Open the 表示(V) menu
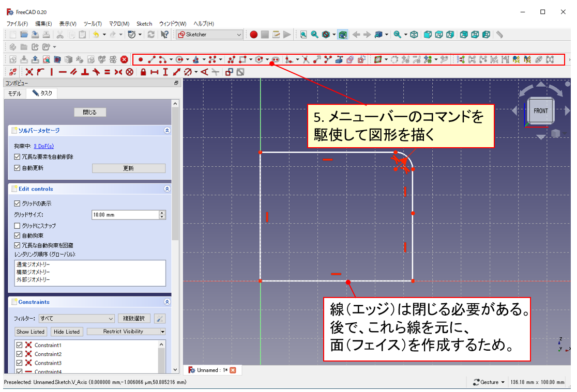The width and height of the screenshot is (577, 392). coord(68,24)
